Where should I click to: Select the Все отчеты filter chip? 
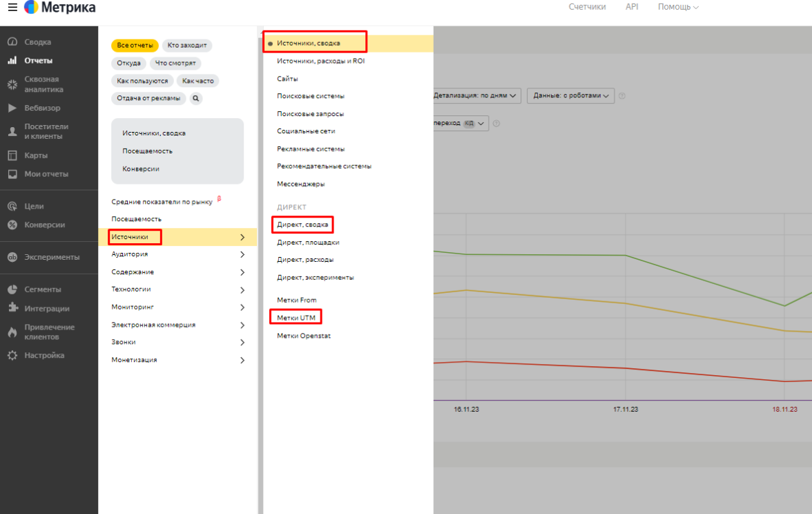tap(135, 46)
